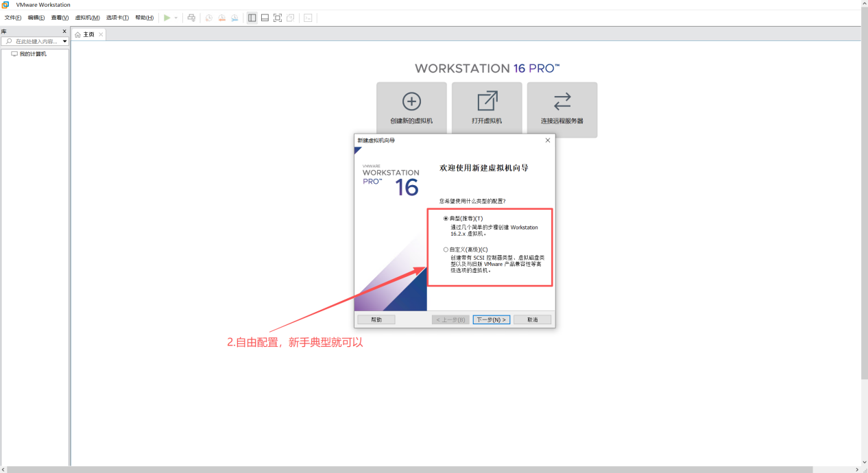Close the 主页 tab
The width and height of the screenshot is (868, 473).
tap(101, 34)
